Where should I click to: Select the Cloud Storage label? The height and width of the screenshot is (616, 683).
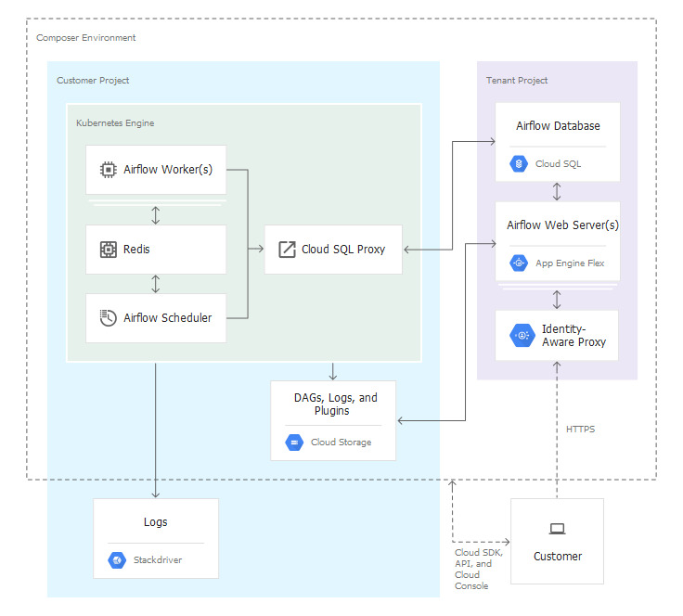[341, 443]
